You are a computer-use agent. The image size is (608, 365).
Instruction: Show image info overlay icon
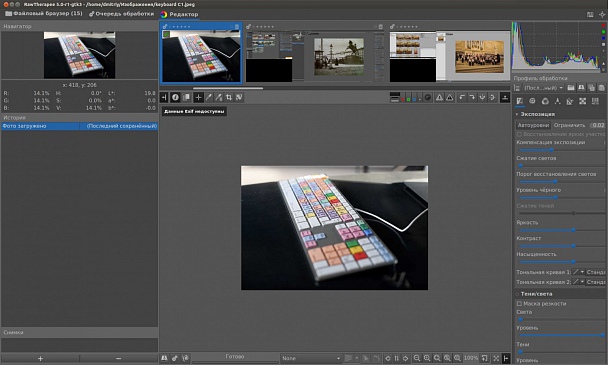pyautogui.click(x=175, y=97)
